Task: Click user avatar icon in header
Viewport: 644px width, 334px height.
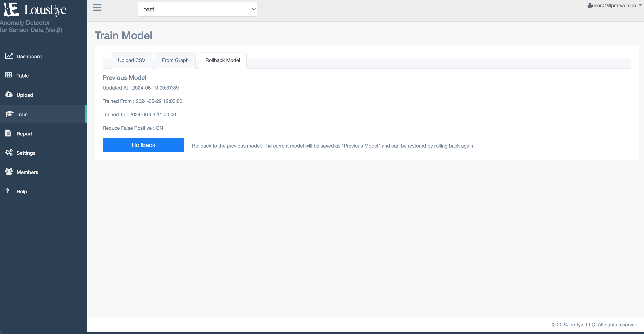Action: click(x=590, y=5)
